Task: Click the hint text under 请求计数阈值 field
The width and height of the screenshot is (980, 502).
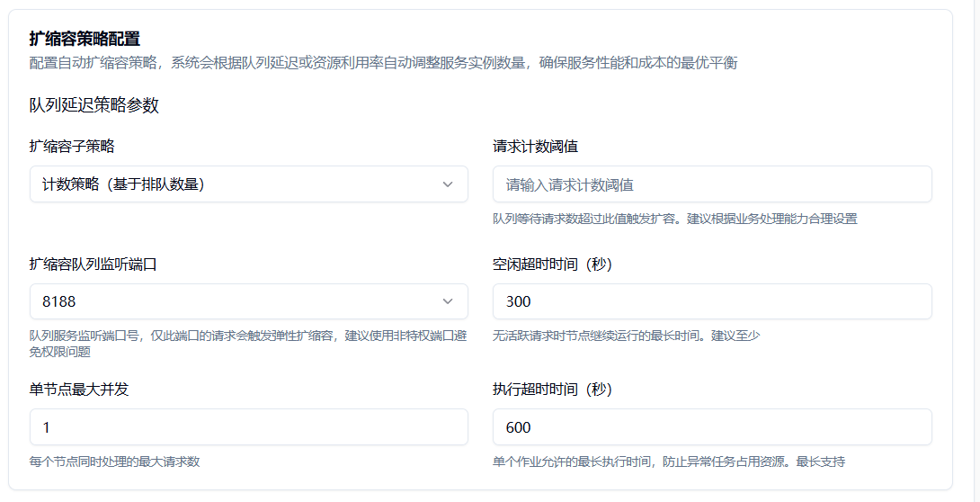Action: 674,219
